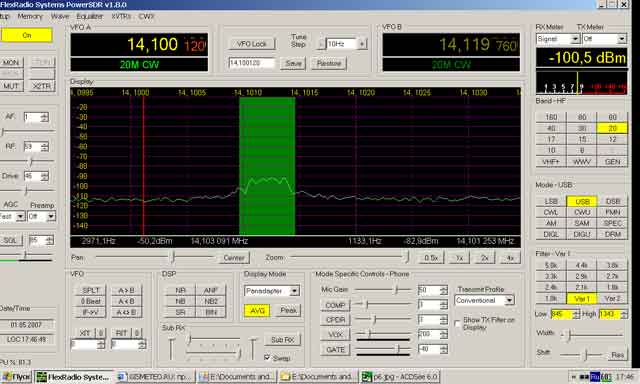The image size is (640, 384).
Task: Toggle the RIT button
Action: pos(121,333)
